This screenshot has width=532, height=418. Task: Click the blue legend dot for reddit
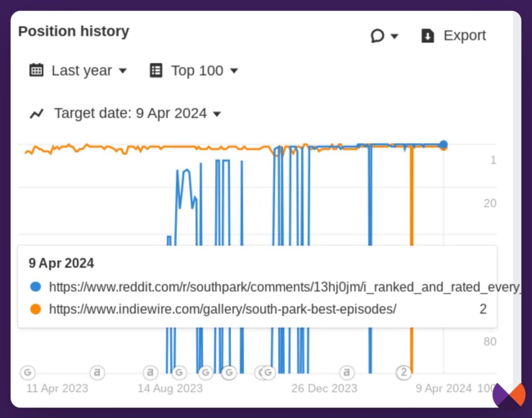point(36,287)
